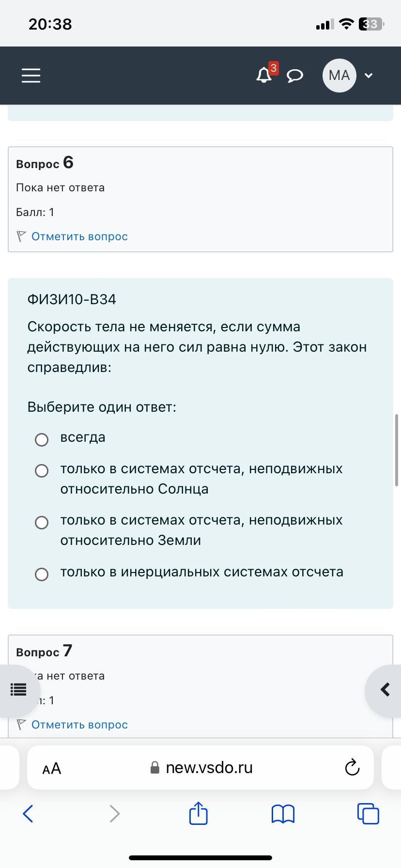This screenshot has height=868, width=401.
Task: Select answer about frames fixed relative to Солнца
Action: [x=42, y=470]
